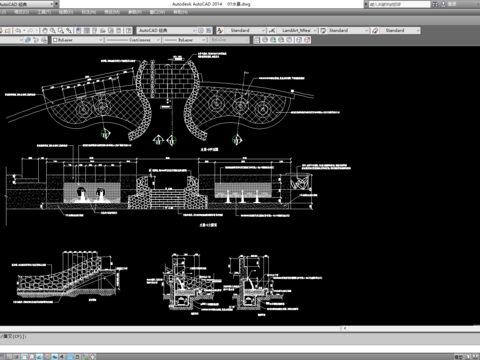Open the dimension style manager icon
The height and width of the screenshot is (360, 480).
[x=272, y=30]
